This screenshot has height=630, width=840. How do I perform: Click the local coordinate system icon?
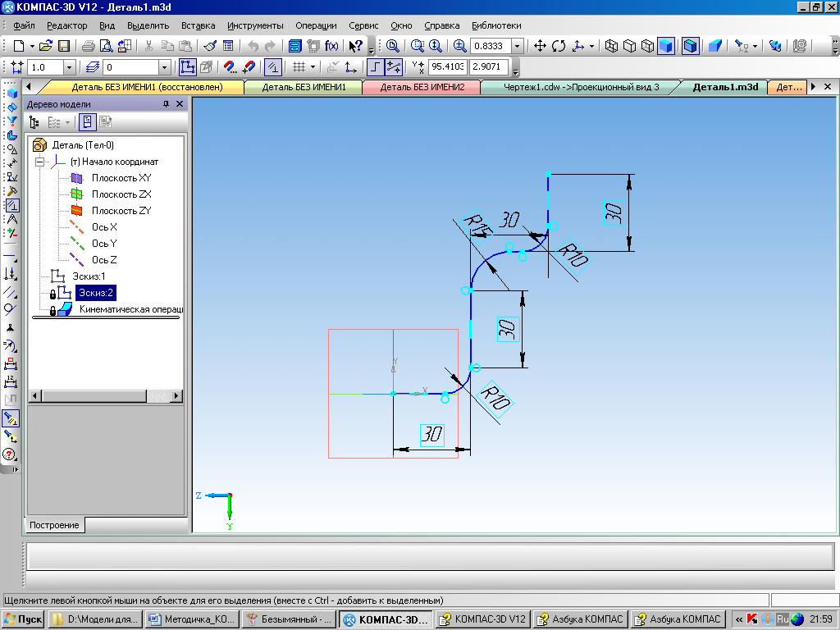click(x=351, y=67)
